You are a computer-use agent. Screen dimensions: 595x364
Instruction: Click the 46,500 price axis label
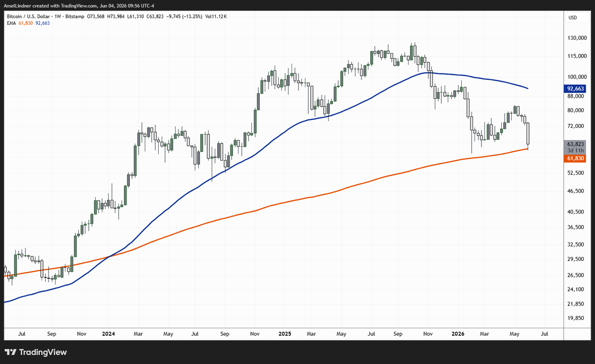pyautogui.click(x=577, y=191)
